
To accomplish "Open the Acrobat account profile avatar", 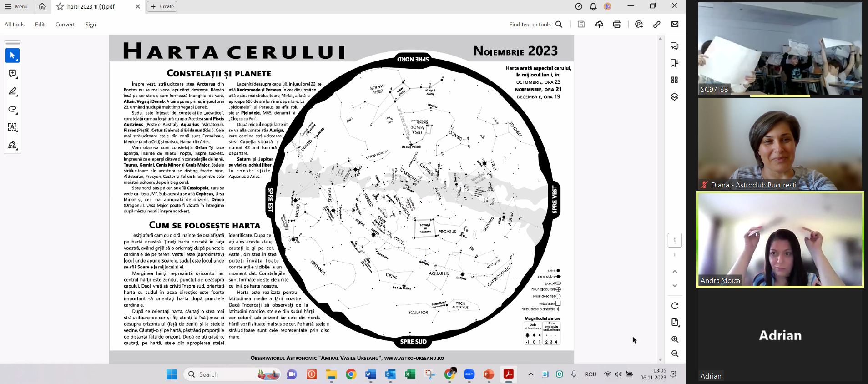I will (x=607, y=6).
